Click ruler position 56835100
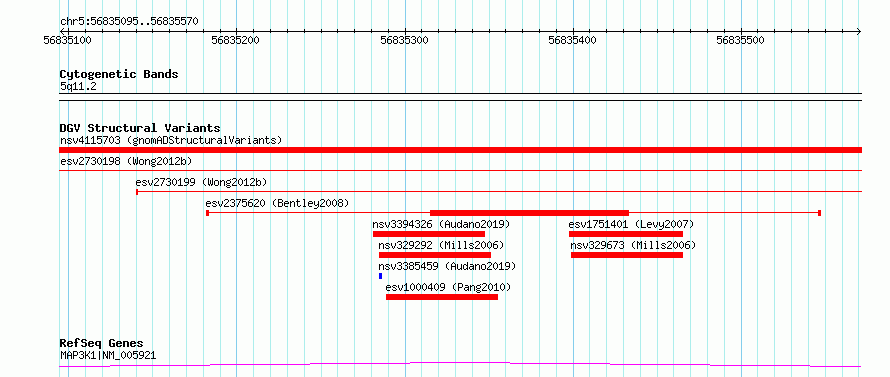The width and height of the screenshot is (890, 377). tap(68, 41)
